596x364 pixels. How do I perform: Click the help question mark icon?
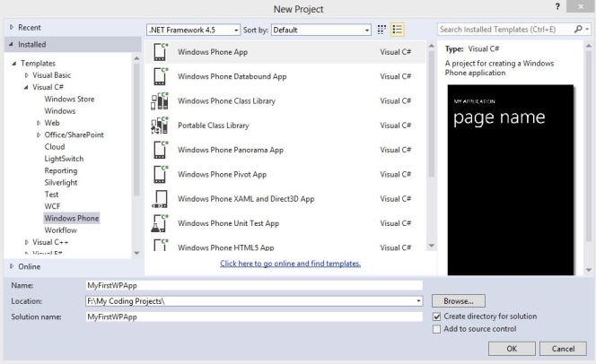[557, 7]
